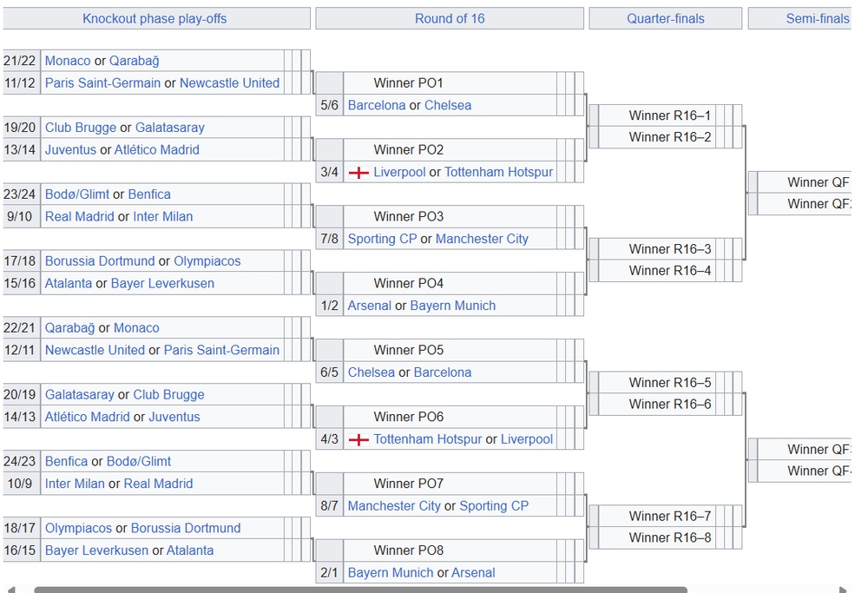Open Club Brugge in the 19/20 seed row

[x=81, y=128]
